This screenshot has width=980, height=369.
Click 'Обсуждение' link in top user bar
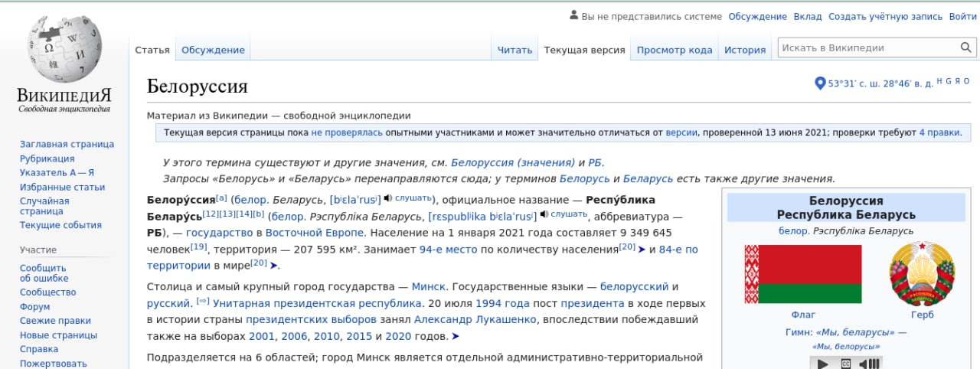(x=757, y=16)
